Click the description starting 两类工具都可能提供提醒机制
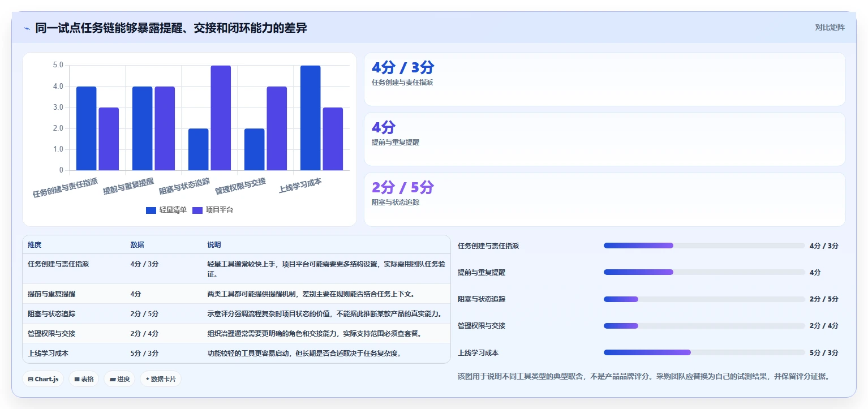868x409 pixels. (x=311, y=294)
